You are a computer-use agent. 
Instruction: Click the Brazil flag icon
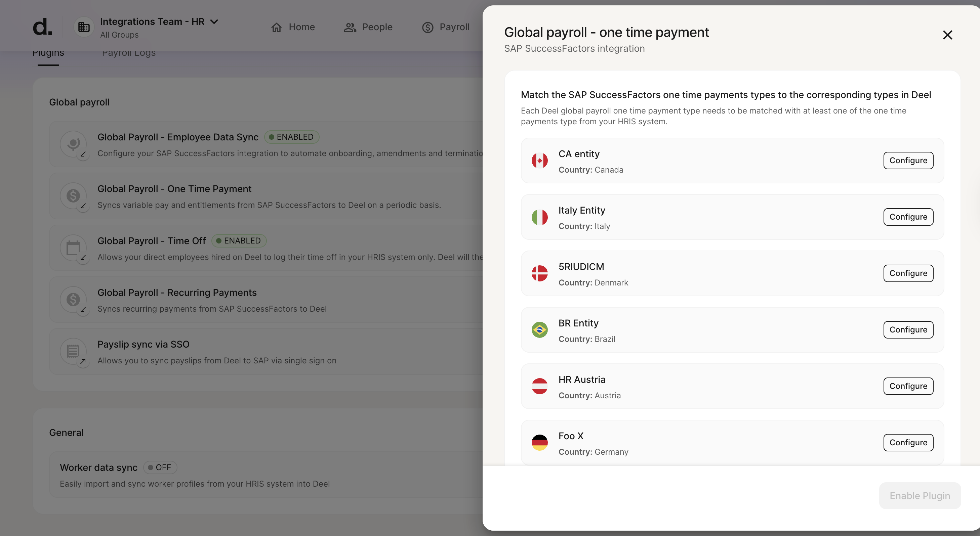(539, 329)
